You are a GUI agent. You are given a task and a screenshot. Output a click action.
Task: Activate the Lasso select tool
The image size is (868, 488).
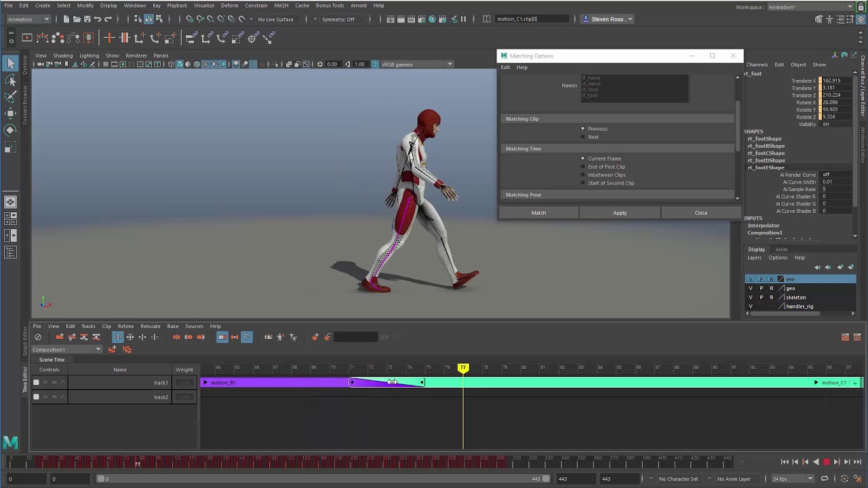point(10,81)
